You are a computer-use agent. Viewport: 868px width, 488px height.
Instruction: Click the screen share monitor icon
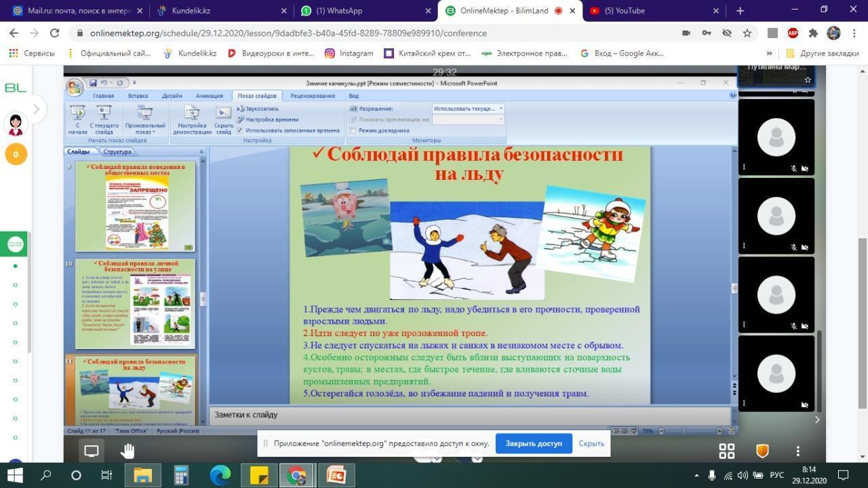pos(92,451)
